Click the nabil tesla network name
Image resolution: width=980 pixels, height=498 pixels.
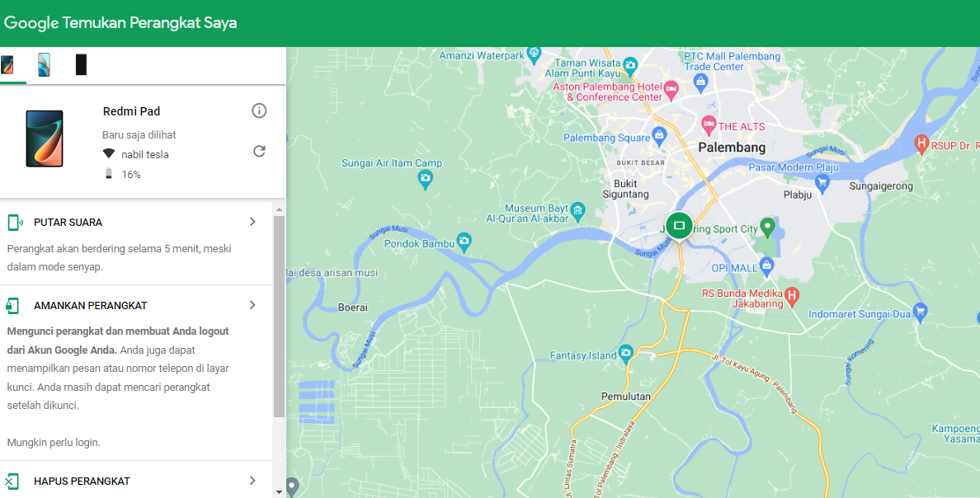tap(145, 154)
